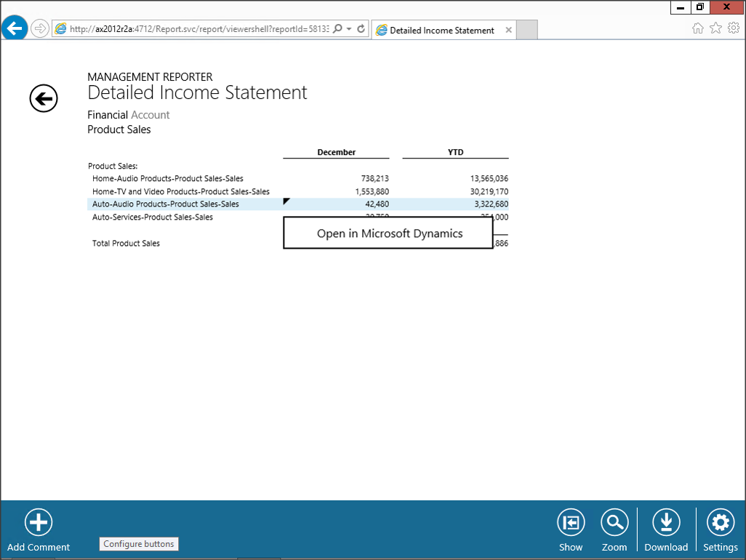
Task: Open Internet Explorer Tools gear icon
Action: coord(733,28)
